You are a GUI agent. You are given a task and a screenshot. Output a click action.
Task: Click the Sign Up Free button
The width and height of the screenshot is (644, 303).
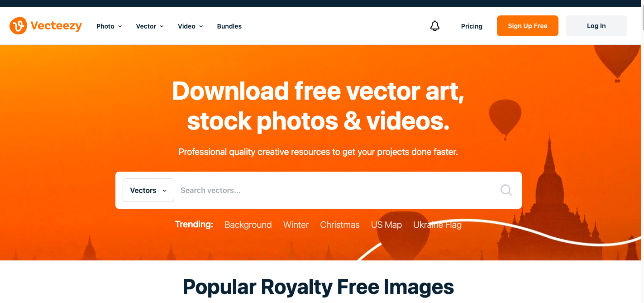(528, 26)
